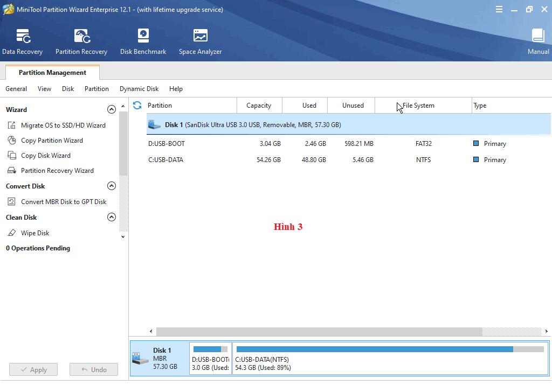Select the C:USB-DATA partition bar in disk map

coord(390,359)
